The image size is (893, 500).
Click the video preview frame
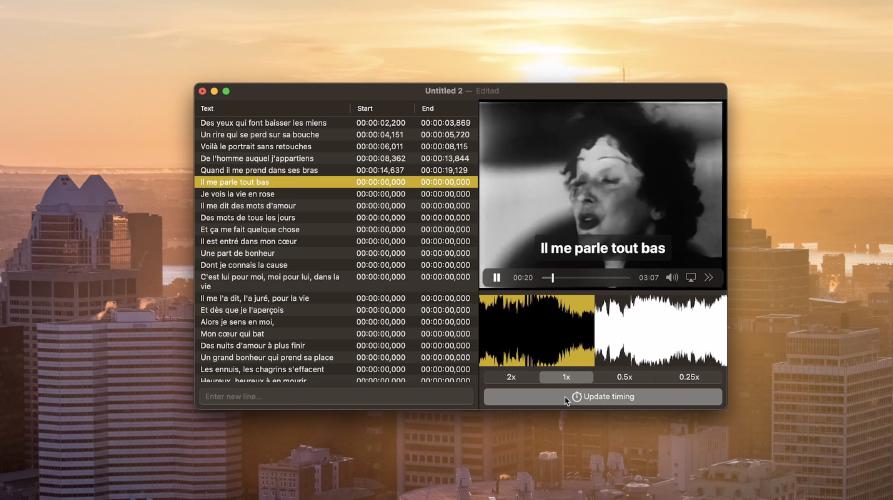(x=602, y=180)
